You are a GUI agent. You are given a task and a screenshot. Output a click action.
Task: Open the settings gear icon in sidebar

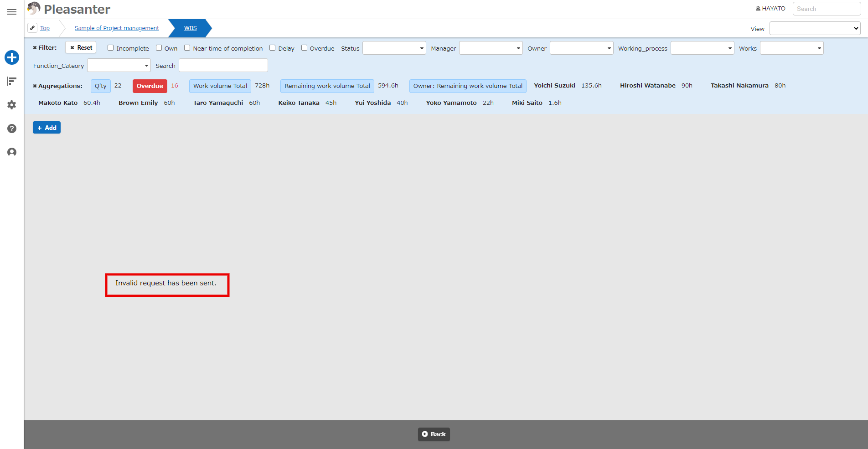12,105
